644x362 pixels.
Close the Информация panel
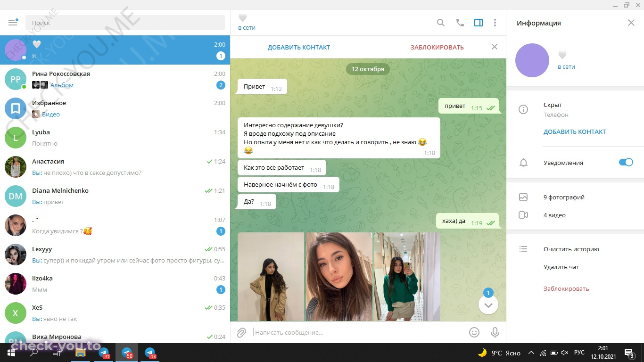[631, 23]
